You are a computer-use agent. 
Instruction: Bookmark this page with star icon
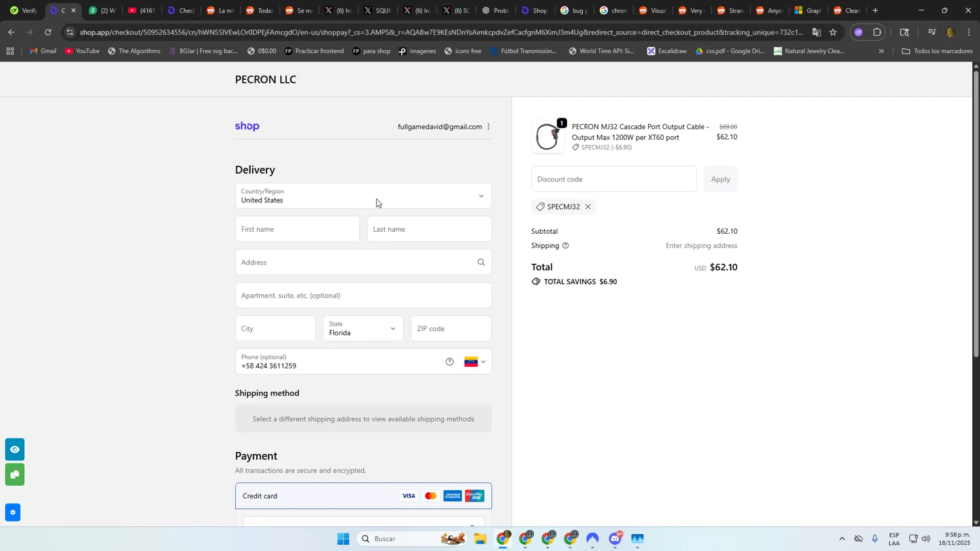coord(833,32)
